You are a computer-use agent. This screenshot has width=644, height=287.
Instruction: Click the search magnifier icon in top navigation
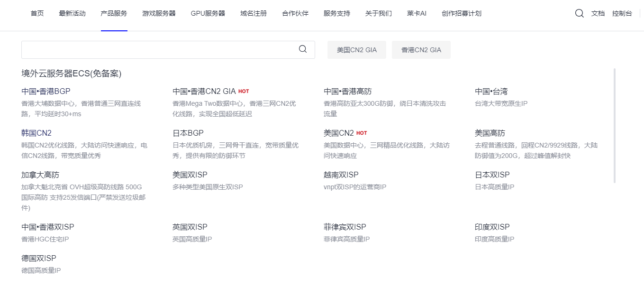(x=579, y=13)
